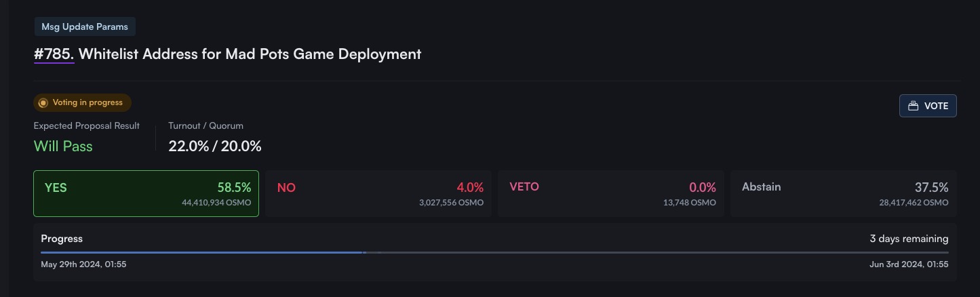This screenshot has width=980, height=297.
Task: Click the Expected Proposal Result label
Action: 87,125
